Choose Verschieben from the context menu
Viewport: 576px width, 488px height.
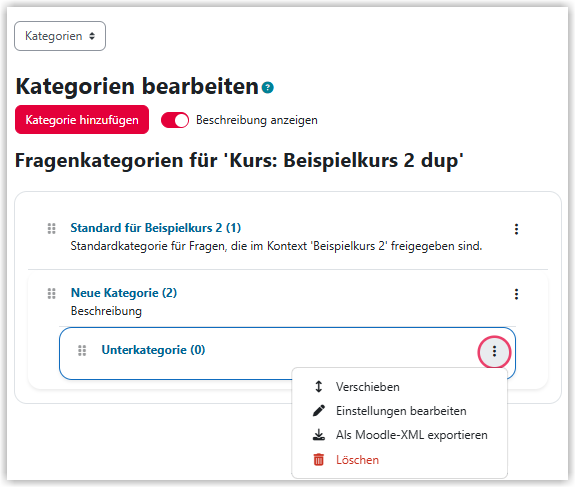(399, 387)
